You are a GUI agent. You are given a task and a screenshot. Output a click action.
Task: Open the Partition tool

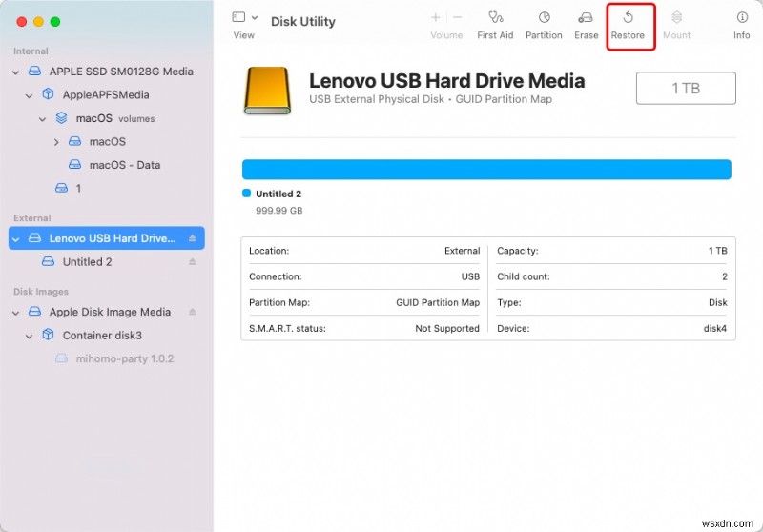click(544, 26)
